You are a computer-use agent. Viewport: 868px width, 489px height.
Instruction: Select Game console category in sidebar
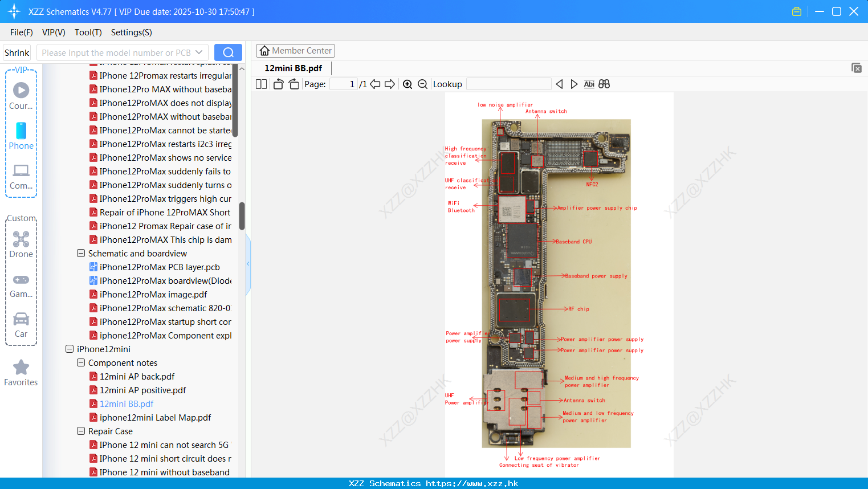click(x=21, y=286)
